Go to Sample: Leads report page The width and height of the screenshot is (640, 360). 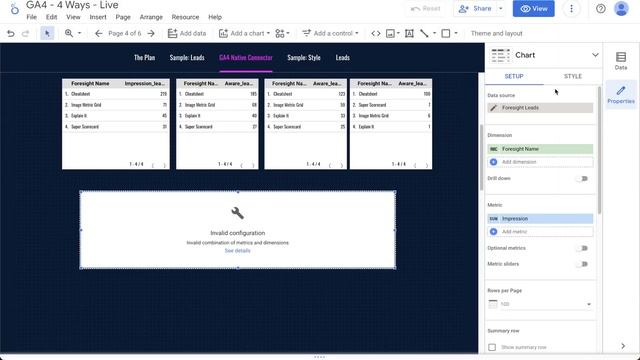[x=187, y=58]
